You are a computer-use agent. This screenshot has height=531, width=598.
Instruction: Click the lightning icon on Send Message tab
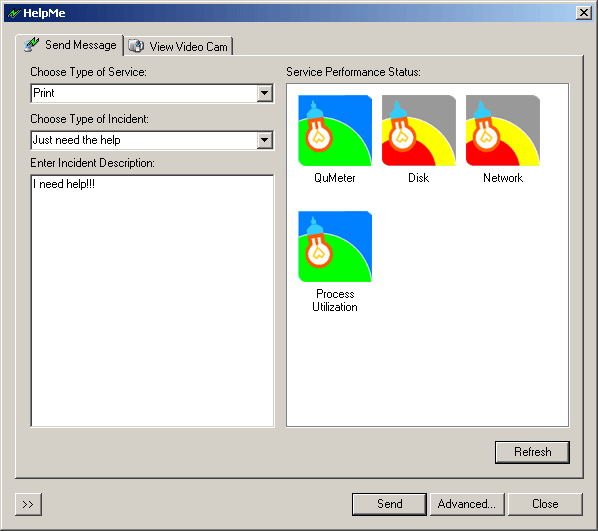click(31, 44)
